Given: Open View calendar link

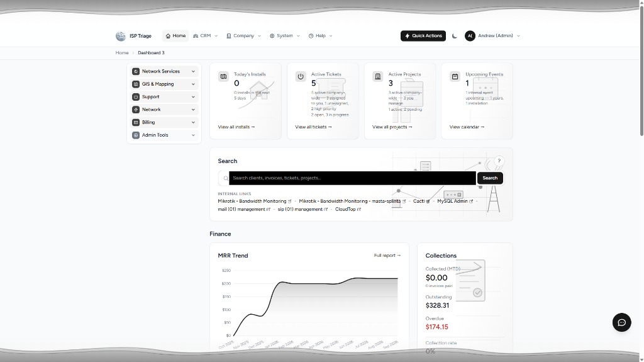Looking at the screenshot, I should pyautogui.click(x=467, y=127).
